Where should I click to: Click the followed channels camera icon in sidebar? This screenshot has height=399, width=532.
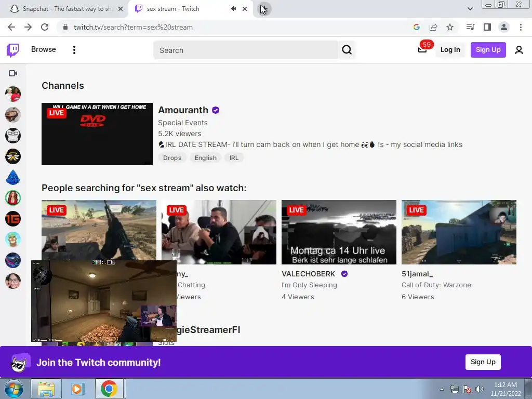pos(13,73)
